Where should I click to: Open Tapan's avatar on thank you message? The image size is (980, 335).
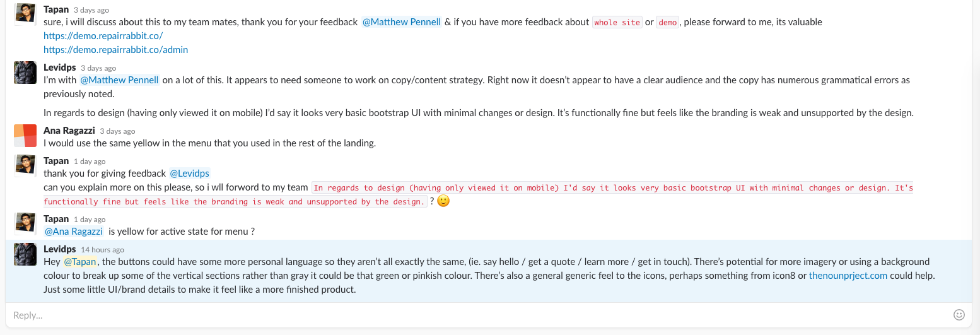25,166
